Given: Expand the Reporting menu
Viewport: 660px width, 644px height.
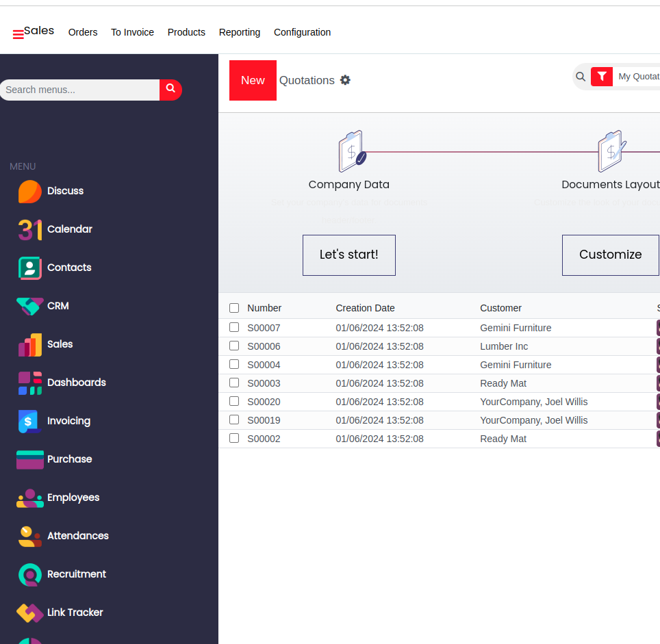Looking at the screenshot, I should (240, 32).
